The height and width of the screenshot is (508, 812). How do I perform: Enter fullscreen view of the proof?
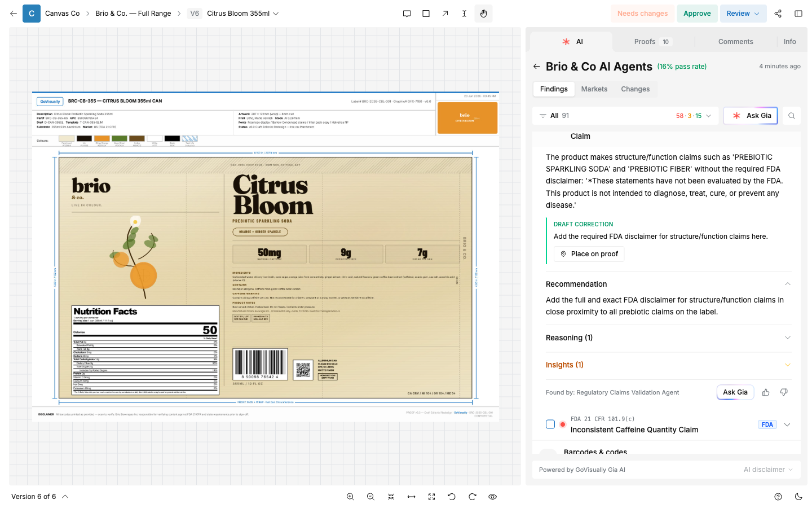tap(431, 497)
